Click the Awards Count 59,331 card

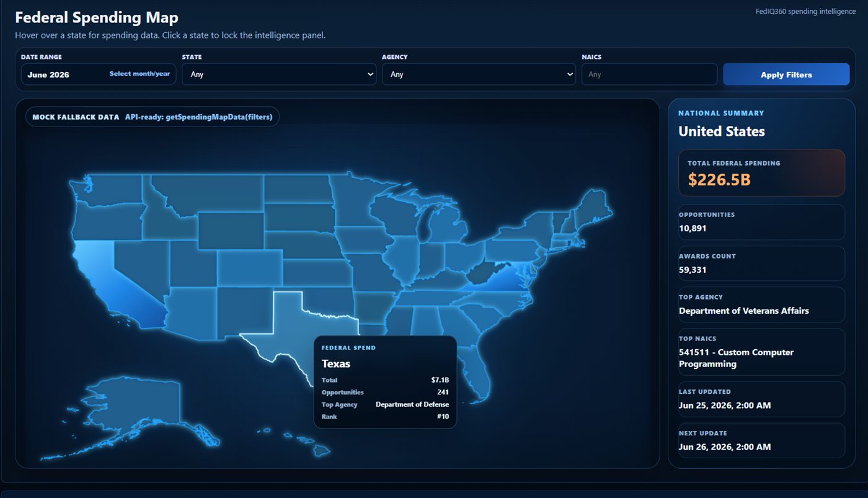(761, 264)
